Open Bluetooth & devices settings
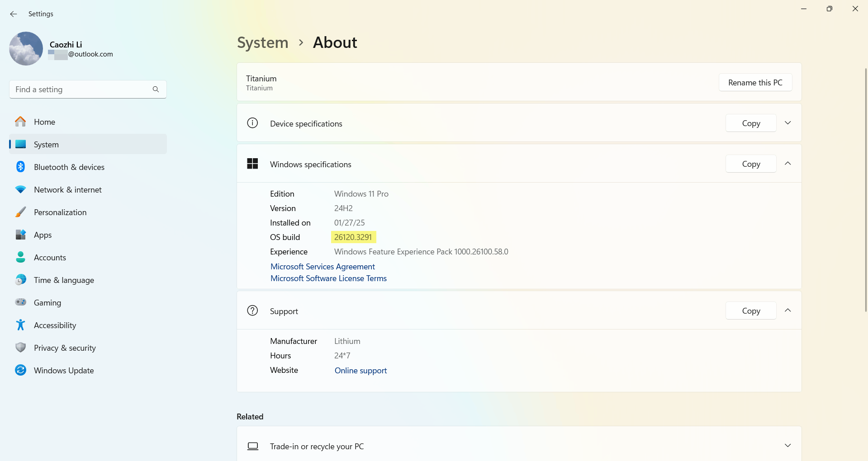The image size is (868, 461). click(x=88, y=167)
